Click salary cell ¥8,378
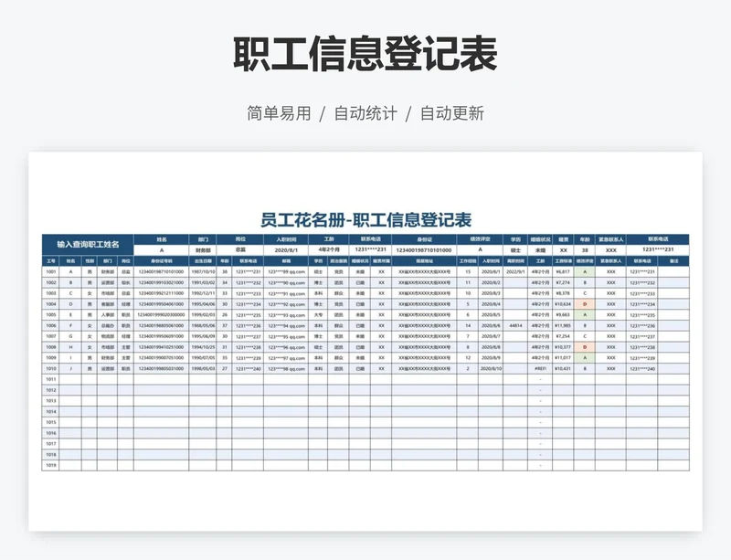Image resolution: width=731 pixels, height=560 pixels. [x=563, y=293]
